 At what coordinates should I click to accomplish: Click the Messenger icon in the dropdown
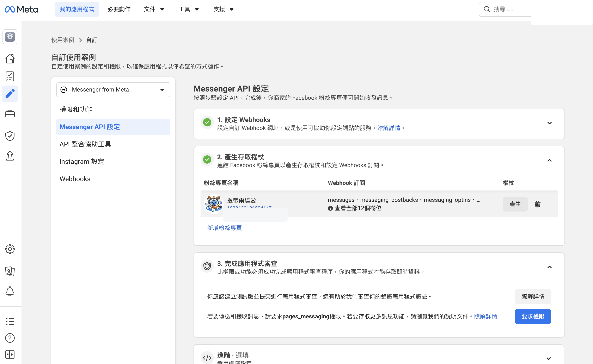click(x=64, y=90)
